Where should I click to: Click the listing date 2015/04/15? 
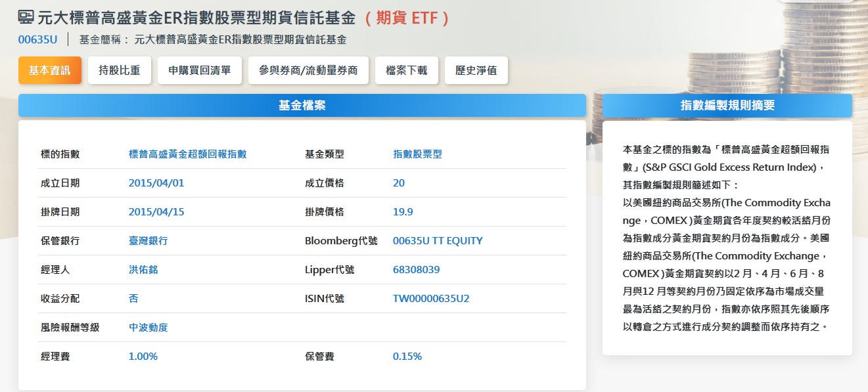point(156,212)
